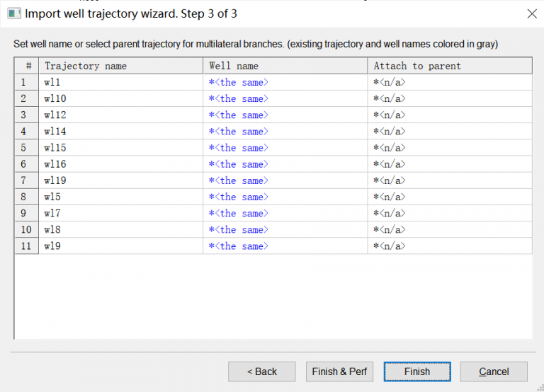Cancel the import wizard

(x=494, y=371)
